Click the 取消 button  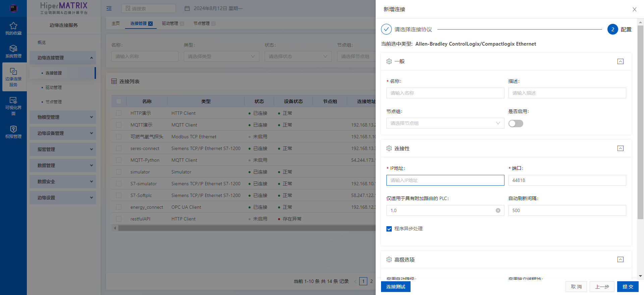coord(576,287)
